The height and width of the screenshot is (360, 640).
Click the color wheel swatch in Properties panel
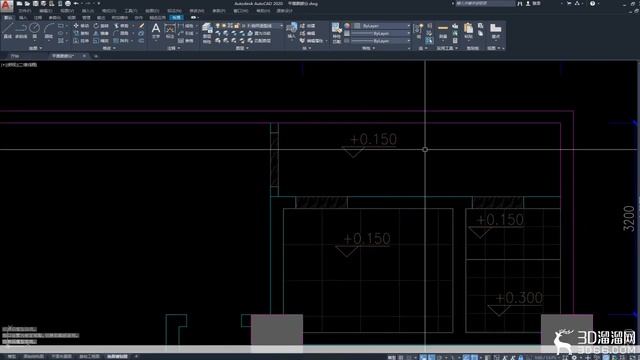pos(347,26)
